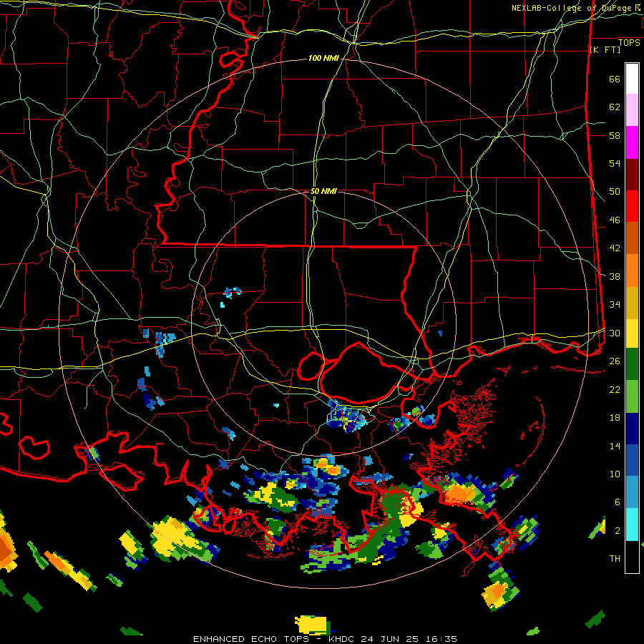This screenshot has height=644, width=644.
Task: Click the "ENHANCED ECHO TOPS" product title
Action: (251, 639)
